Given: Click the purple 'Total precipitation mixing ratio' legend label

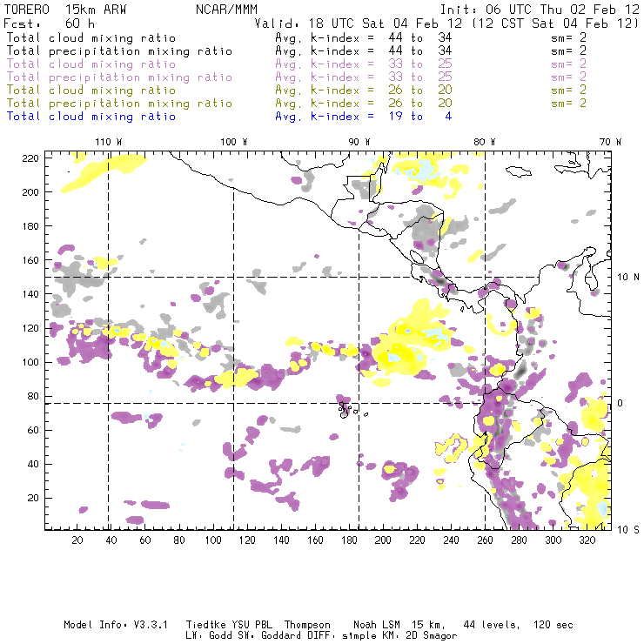Looking at the screenshot, I should (119, 77).
